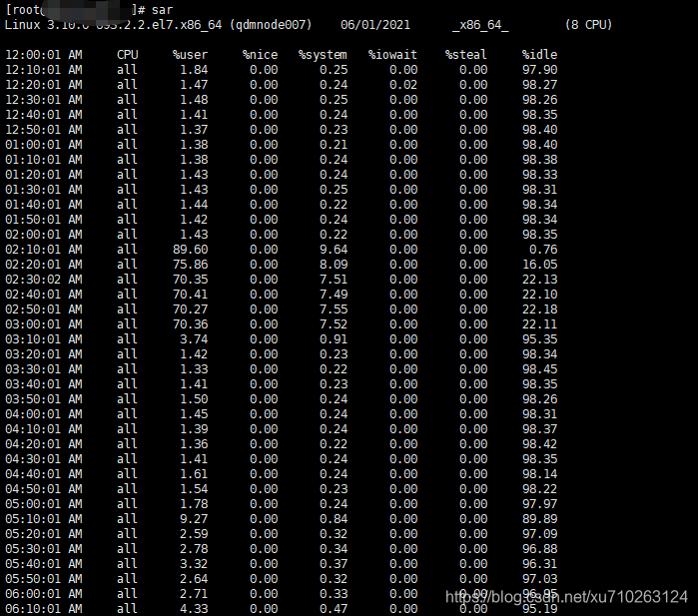Click the %user value 4.33
698x616 pixels.
(x=194, y=609)
